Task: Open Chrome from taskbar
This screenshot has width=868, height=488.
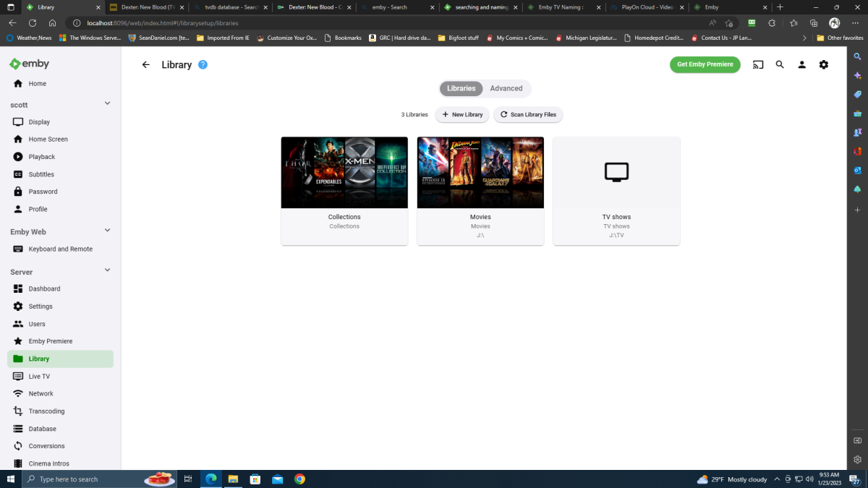Action: click(x=299, y=479)
